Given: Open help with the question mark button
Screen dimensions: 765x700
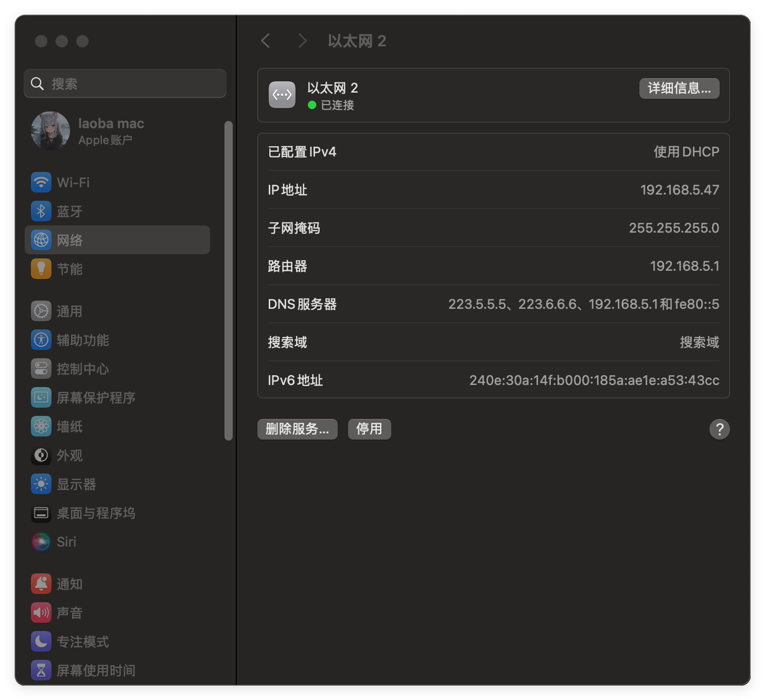Looking at the screenshot, I should coord(720,429).
